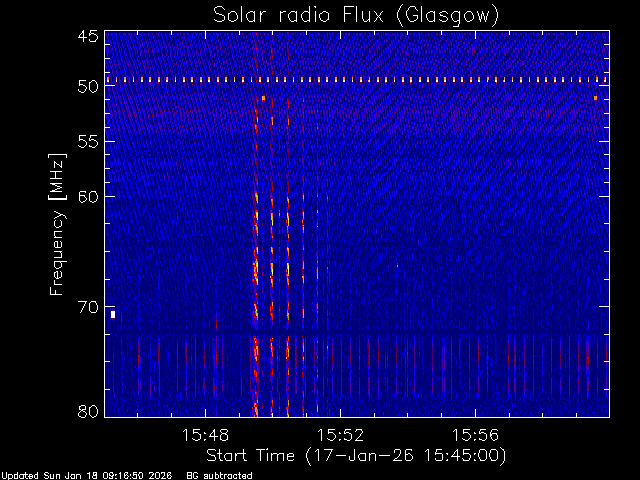Click the 'Updated Sun Jan 18' timestamp text
The image size is (640, 480).
pos(87,476)
